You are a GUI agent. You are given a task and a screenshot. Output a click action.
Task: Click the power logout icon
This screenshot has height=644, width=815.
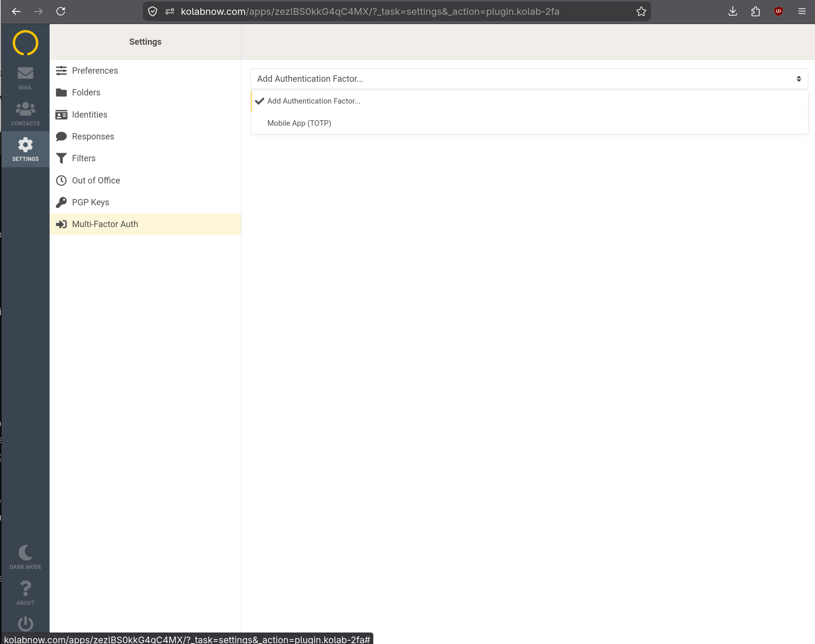coord(25,623)
